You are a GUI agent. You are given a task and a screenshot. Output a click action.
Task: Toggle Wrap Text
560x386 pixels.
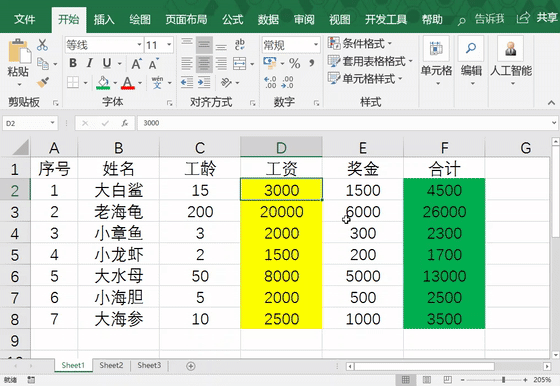tap(240, 45)
